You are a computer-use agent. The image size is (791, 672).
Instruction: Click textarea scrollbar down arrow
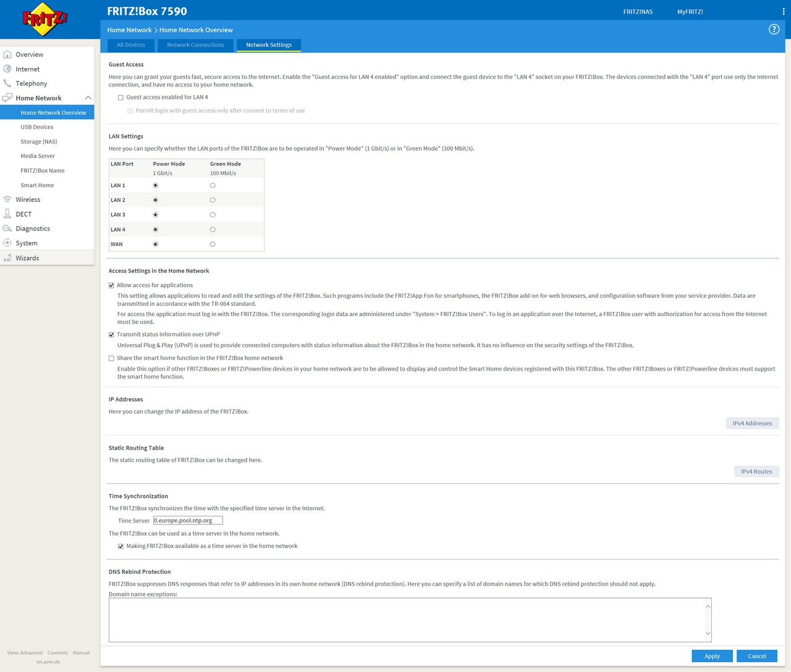708,633
